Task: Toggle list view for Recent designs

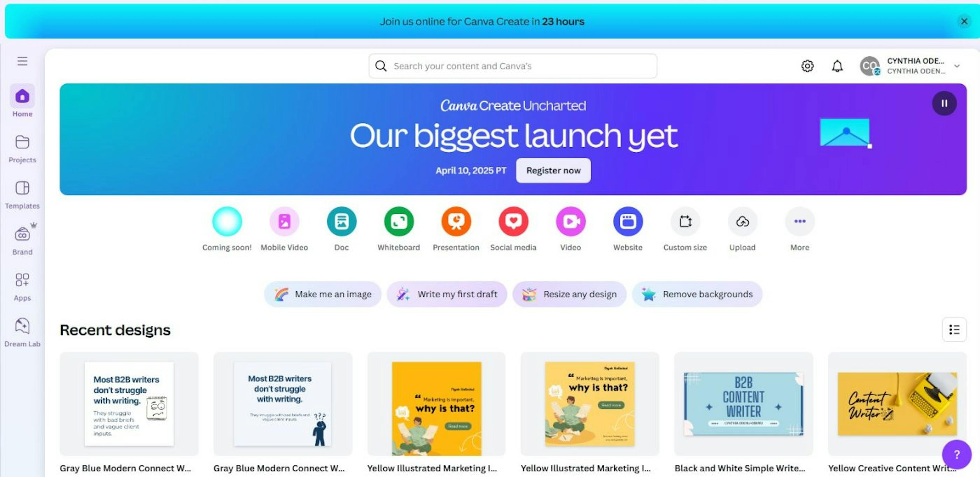Action: point(954,330)
